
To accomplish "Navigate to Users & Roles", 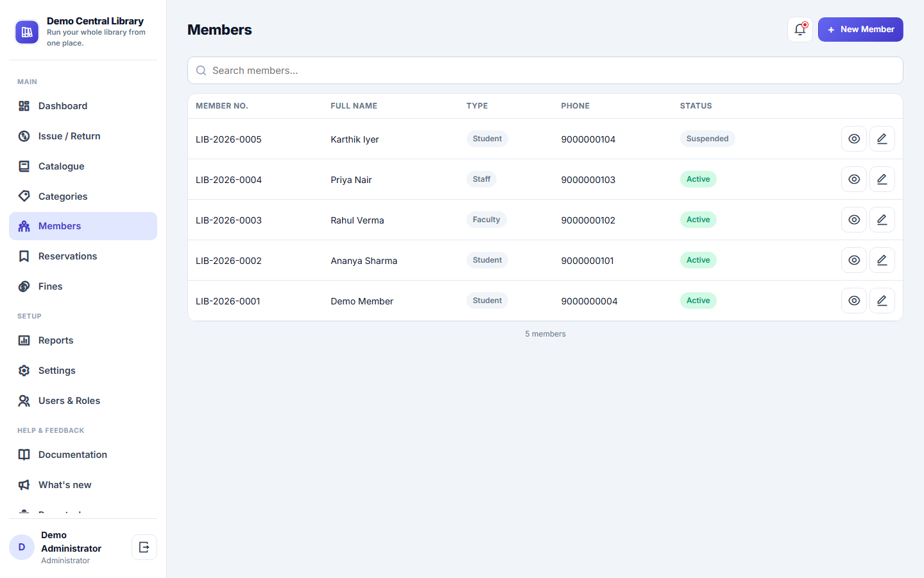I will (x=83, y=401).
